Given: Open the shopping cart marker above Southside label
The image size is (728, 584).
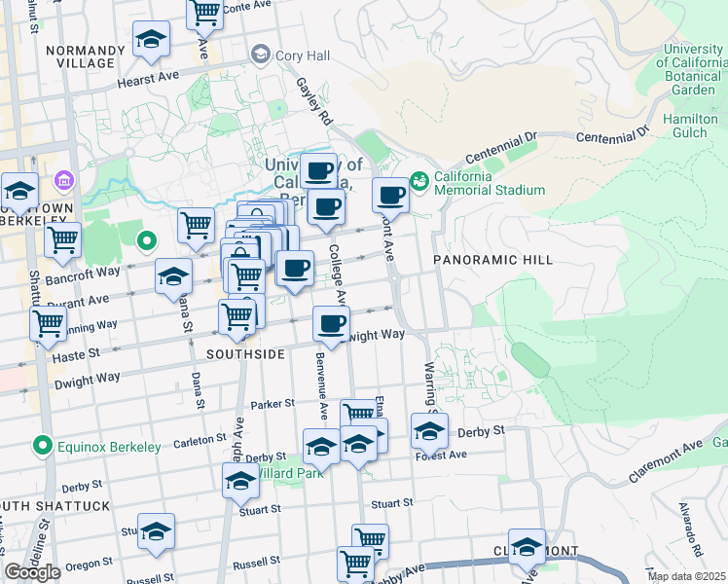Looking at the screenshot, I should [x=237, y=318].
